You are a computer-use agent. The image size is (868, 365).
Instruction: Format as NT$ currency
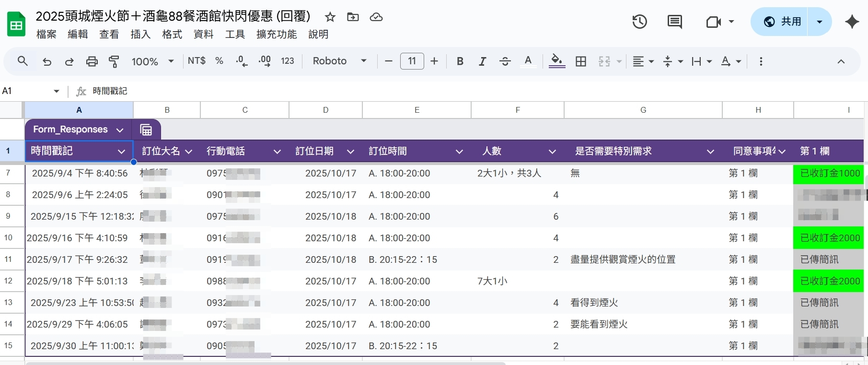click(197, 61)
